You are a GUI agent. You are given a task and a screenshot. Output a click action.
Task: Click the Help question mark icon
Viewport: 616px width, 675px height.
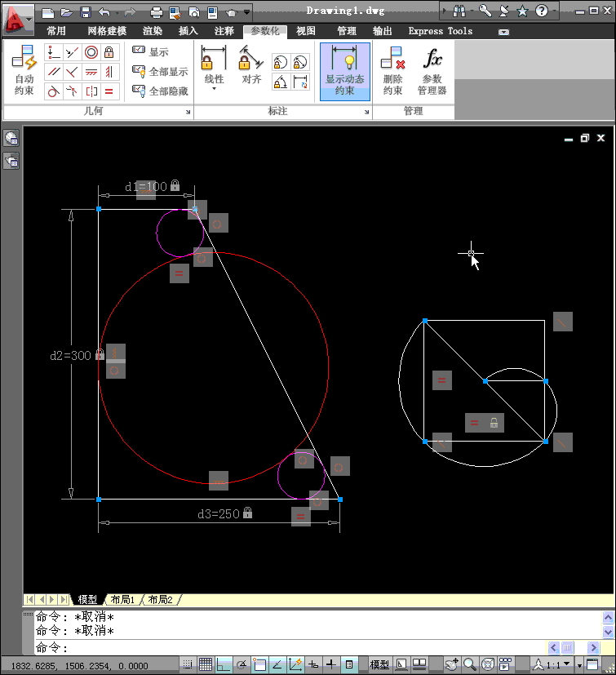coord(542,11)
